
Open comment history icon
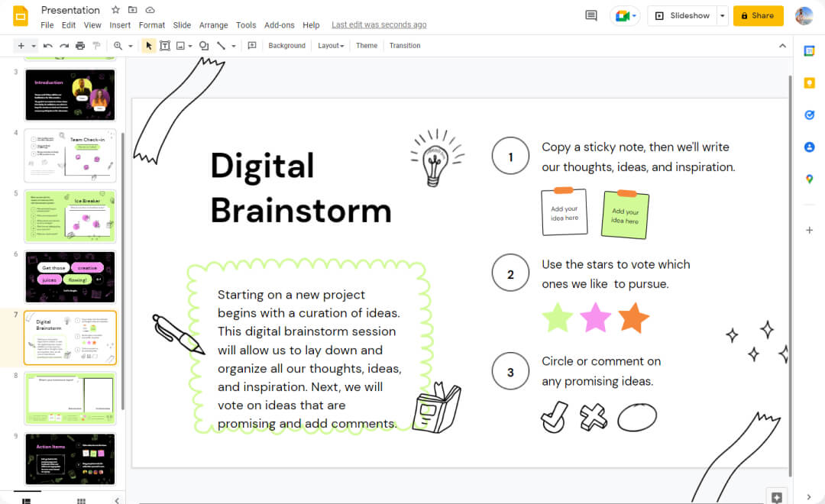click(590, 15)
